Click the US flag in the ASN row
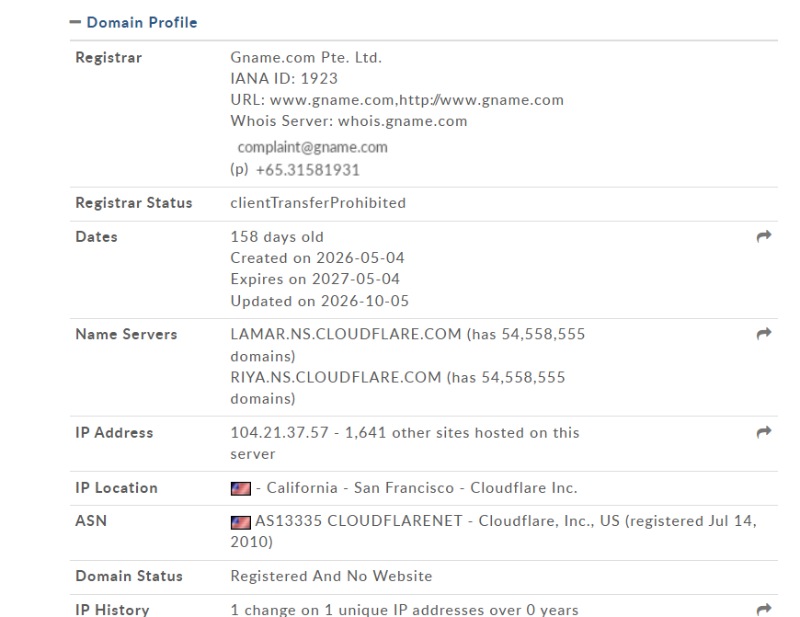Viewport: 800px width, 617px height. coord(240,522)
